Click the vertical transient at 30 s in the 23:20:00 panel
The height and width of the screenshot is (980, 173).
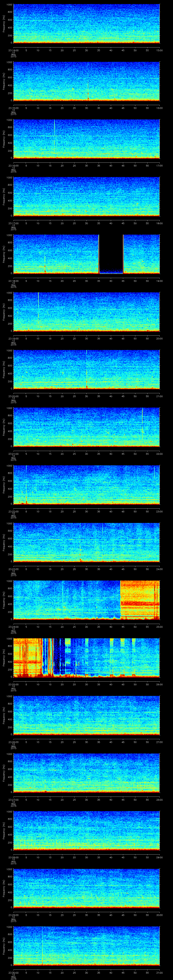(x=87, y=369)
